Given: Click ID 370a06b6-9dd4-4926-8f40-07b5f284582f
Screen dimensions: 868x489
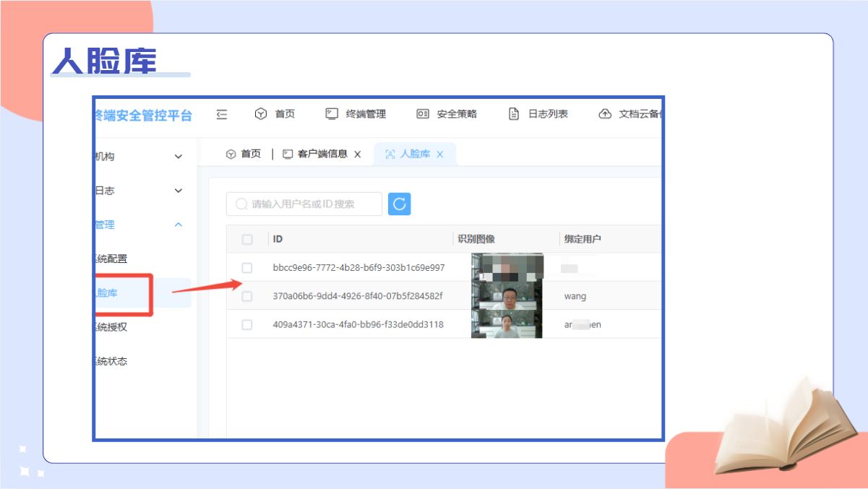Looking at the screenshot, I should (x=358, y=296).
